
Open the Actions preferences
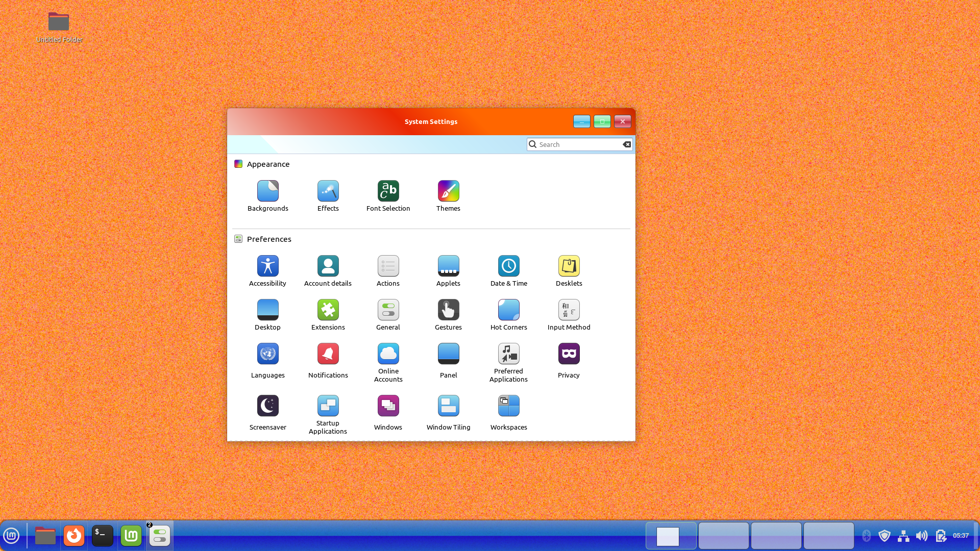(388, 271)
